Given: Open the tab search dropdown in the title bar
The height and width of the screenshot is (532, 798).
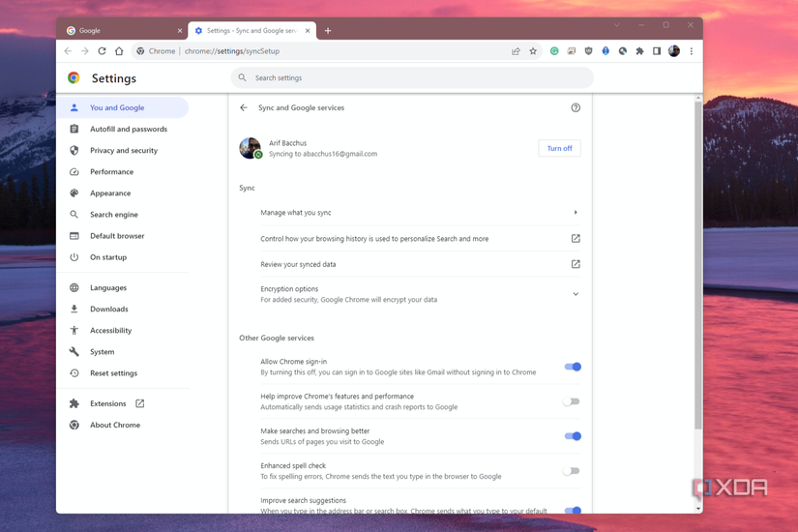Looking at the screenshot, I should (616, 25).
